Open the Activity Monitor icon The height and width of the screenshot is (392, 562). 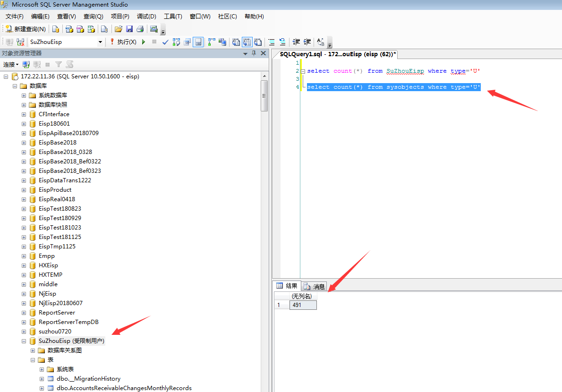point(154,29)
